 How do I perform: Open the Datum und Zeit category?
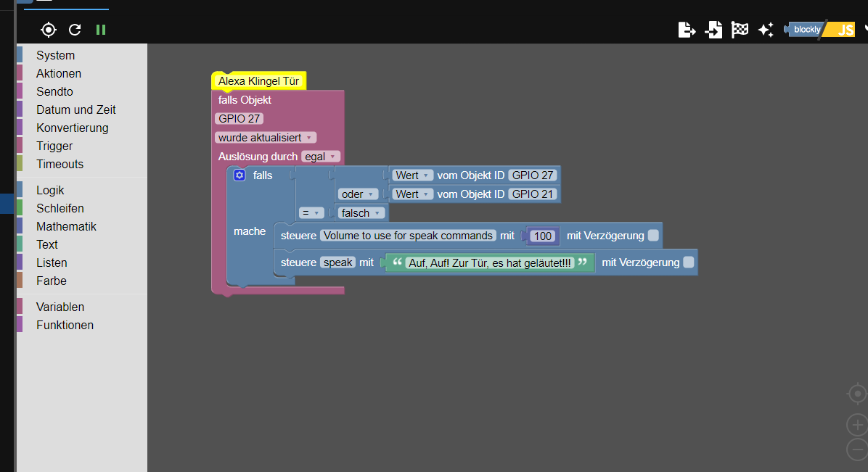coord(82,109)
